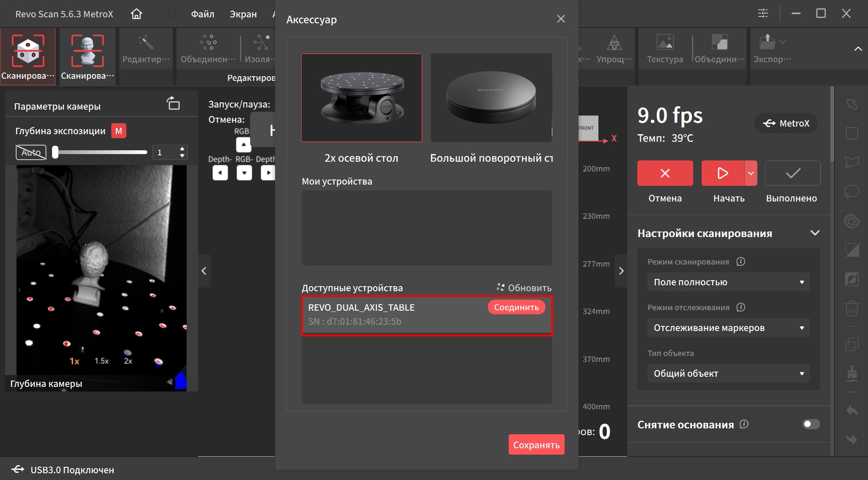Adjust the depth exposure slider
Screen dimensions: 868x480
click(55, 152)
